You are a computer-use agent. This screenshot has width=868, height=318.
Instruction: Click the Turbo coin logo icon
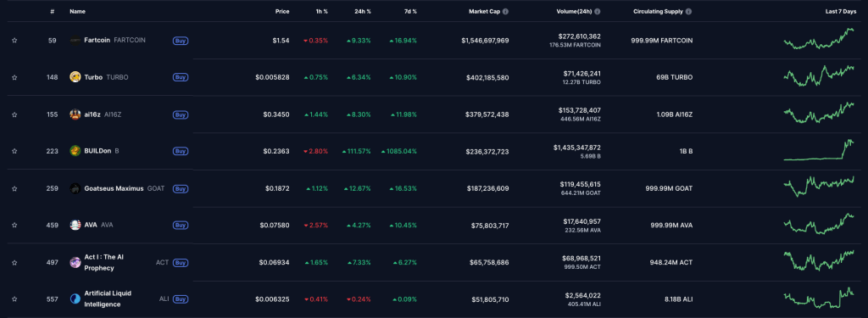tap(75, 77)
